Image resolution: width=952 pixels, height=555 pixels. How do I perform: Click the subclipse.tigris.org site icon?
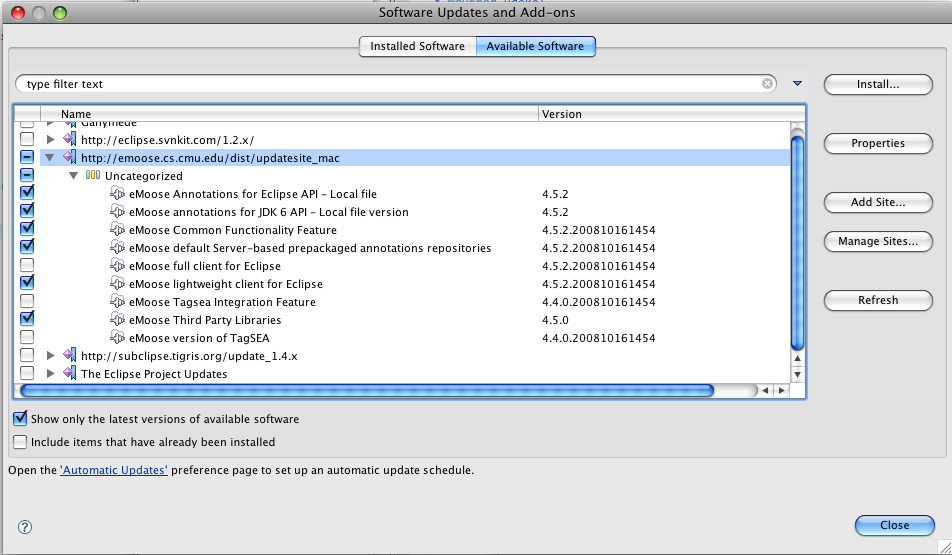coord(69,356)
